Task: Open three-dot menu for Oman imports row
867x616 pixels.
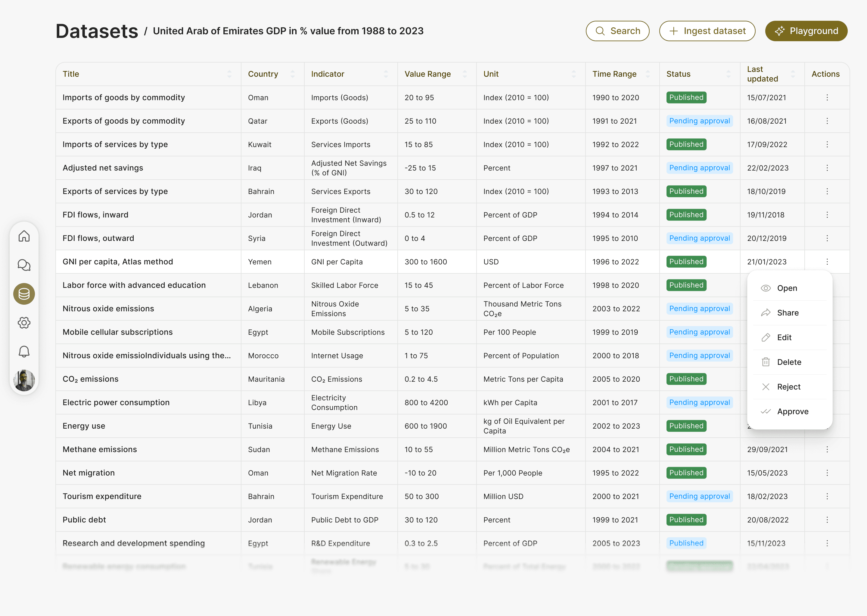Action: pos(827,97)
